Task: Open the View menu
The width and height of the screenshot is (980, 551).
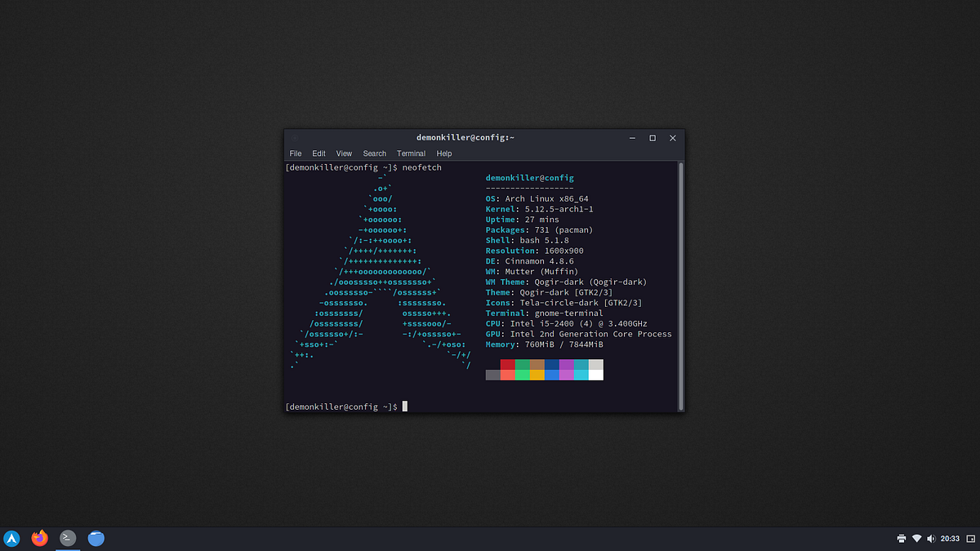Action: click(x=344, y=153)
